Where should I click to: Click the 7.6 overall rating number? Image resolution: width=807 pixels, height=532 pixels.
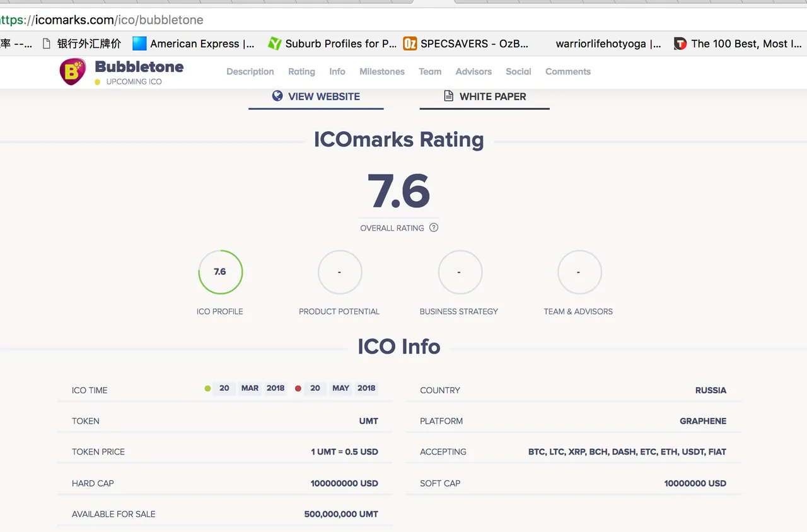click(x=398, y=191)
